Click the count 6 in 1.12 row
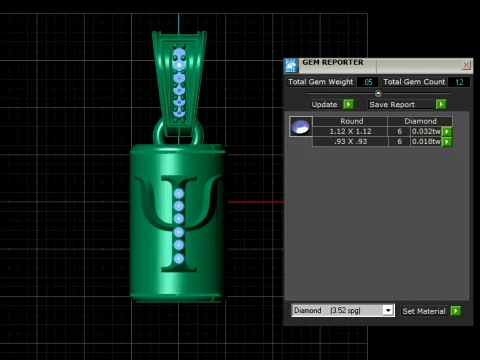 tap(399, 131)
